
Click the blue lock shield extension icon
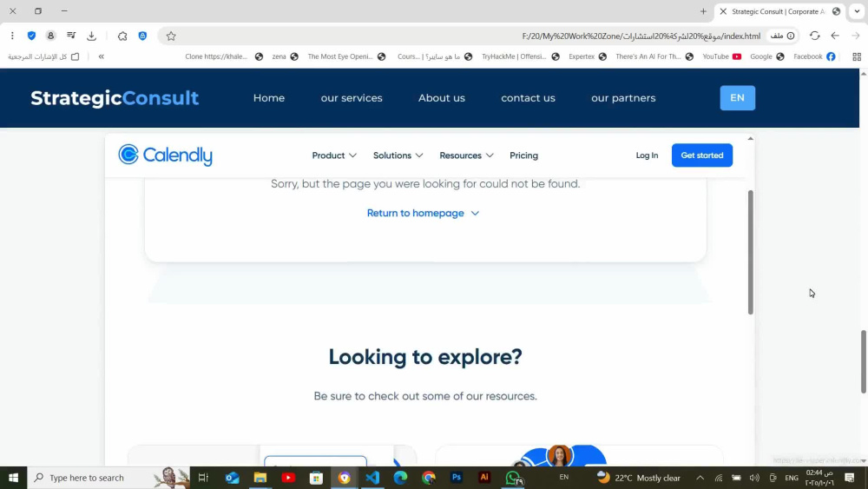(x=143, y=36)
